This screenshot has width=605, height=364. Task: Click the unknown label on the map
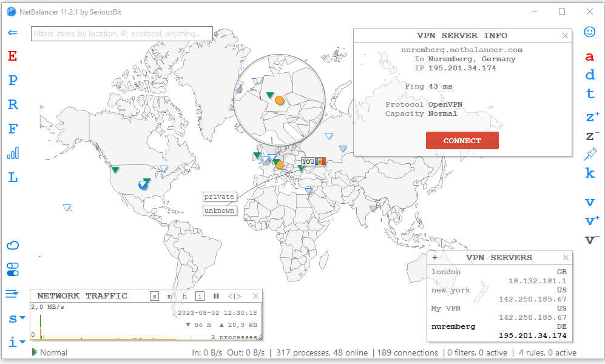tap(219, 211)
